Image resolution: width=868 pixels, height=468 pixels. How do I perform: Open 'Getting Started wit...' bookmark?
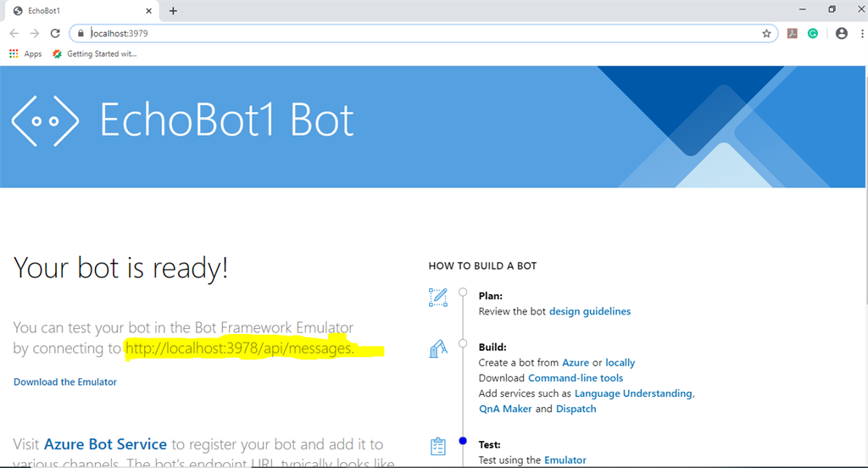pos(94,53)
